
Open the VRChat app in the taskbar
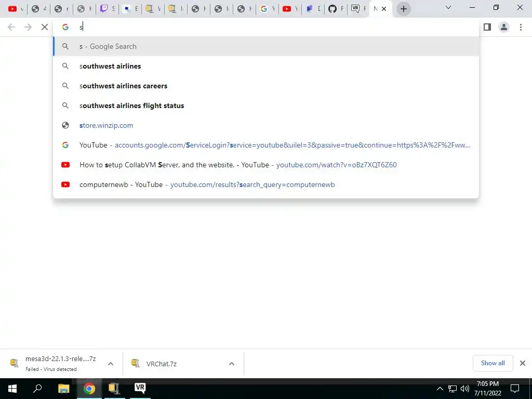140,389
